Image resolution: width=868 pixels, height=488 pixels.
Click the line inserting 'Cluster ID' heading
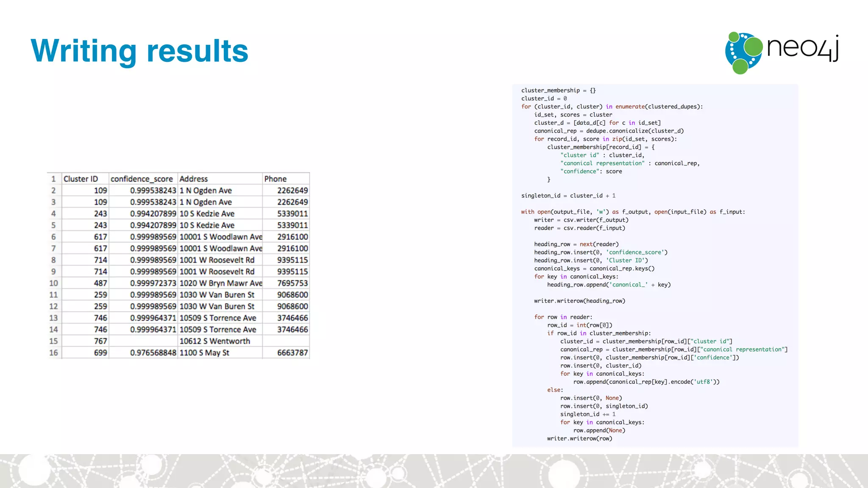pos(591,261)
